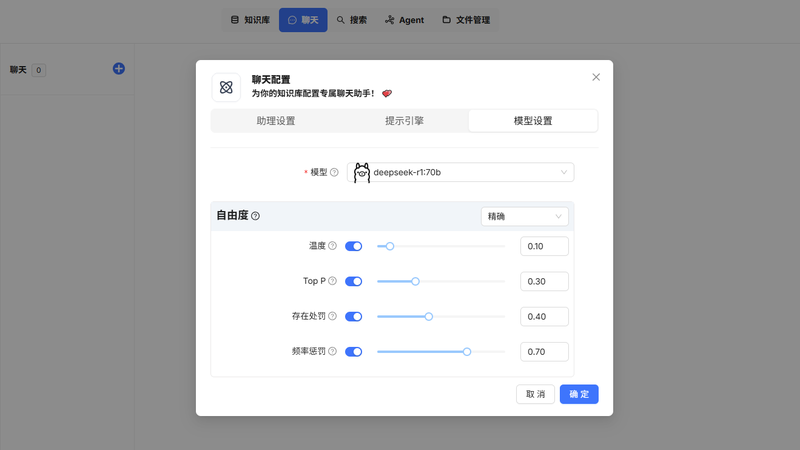Click the 温度 value field showing 0.10
The width and height of the screenshot is (800, 450).
544,246
